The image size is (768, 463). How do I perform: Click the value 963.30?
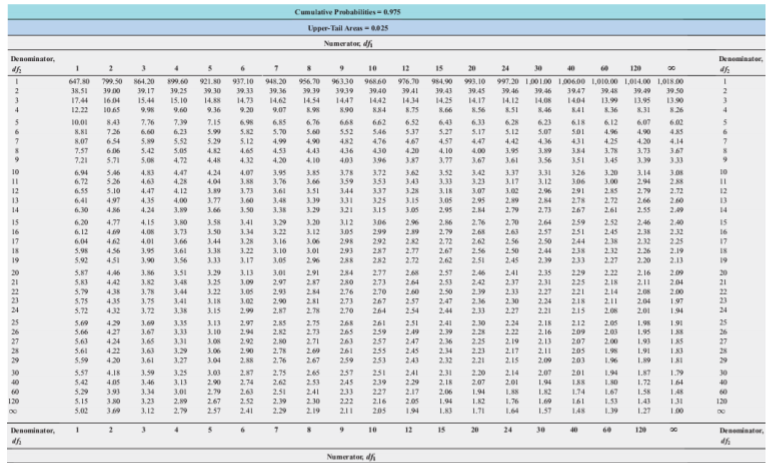click(342, 81)
